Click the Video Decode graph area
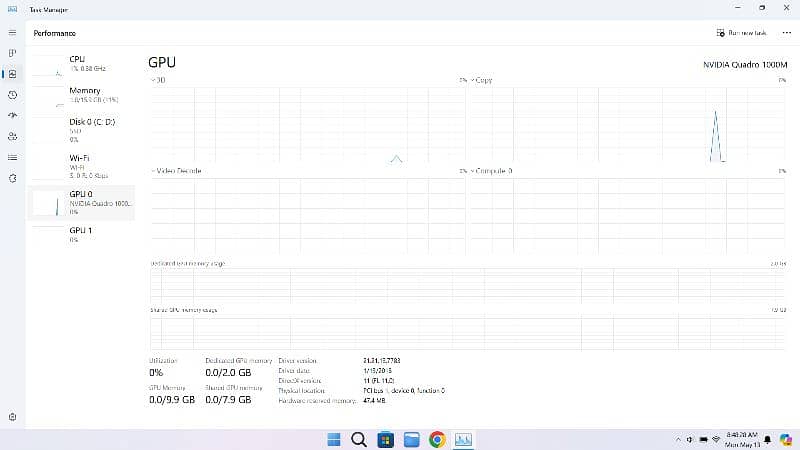Screen dimensions: 800x450 pyautogui.click(x=308, y=216)
